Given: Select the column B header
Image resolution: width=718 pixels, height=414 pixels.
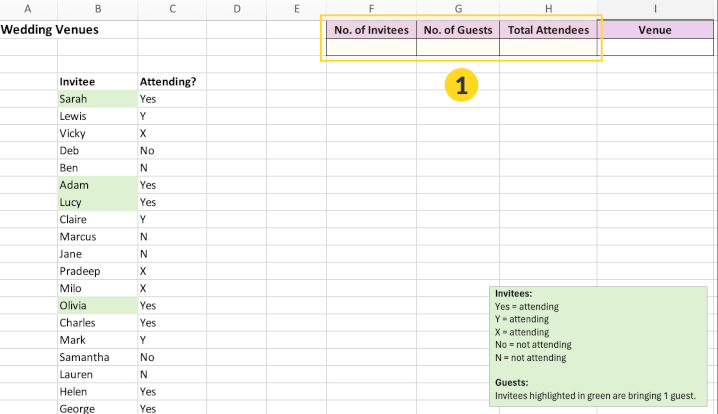Looking at the screenshot, I should point(97,8).
